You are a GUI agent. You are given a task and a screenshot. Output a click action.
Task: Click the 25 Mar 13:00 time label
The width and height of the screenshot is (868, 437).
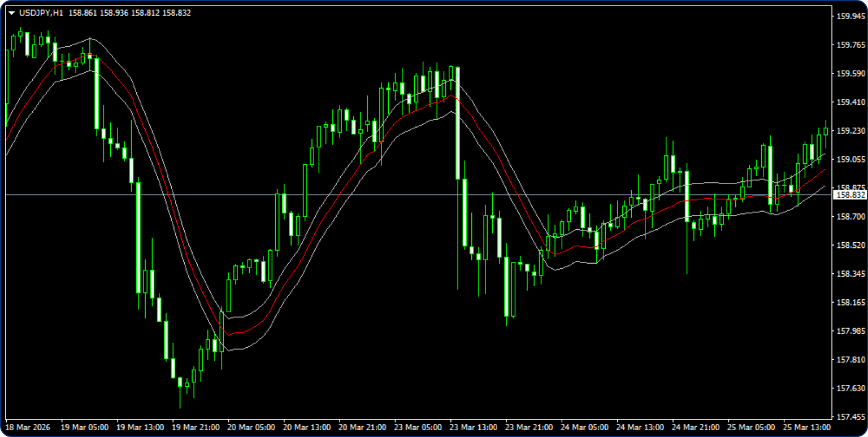pyautogui.click(x=806, y=428)
